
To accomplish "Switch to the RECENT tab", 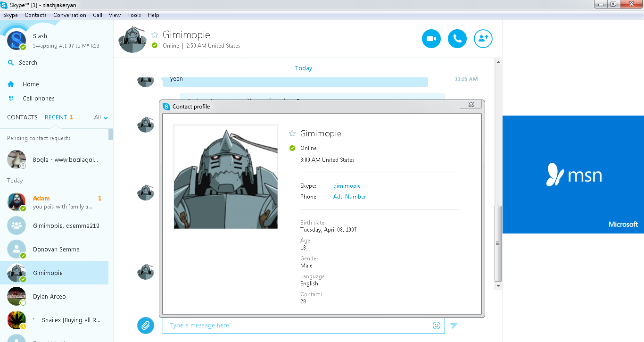I will pos(56,117).
